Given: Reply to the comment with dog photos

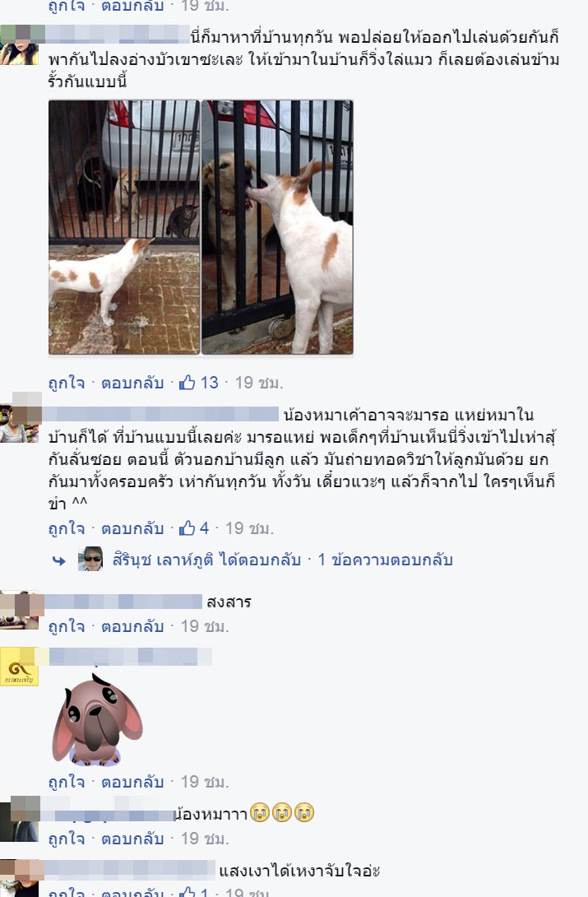Looking at the screenshot, I should [132, 383].
